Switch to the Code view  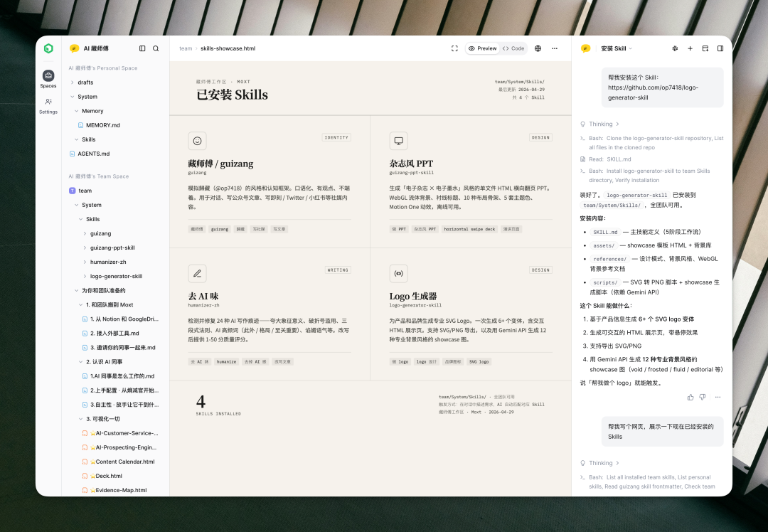pos(513,48)
